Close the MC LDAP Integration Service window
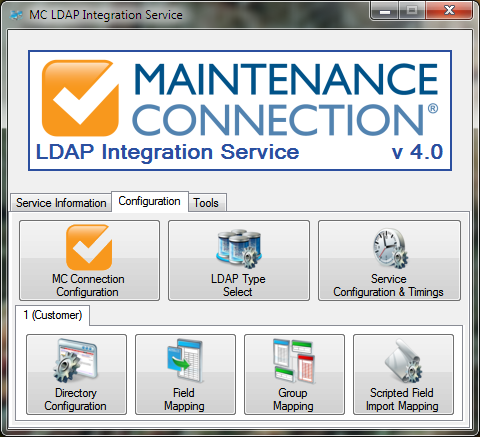Viewport: 480px width, 437px height. click(449, 11)
